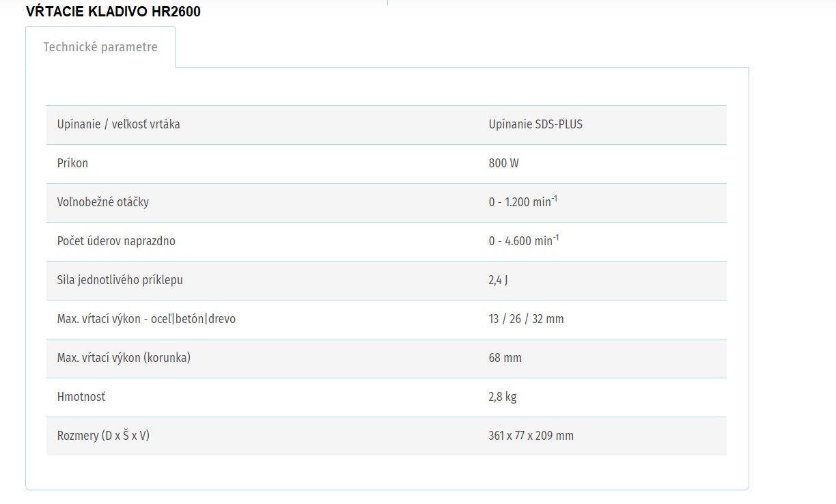The height and width of the screenshot is (504, 836).
Task: Click the Voľnobežné otáčky label
Action: tap(103, 202)
